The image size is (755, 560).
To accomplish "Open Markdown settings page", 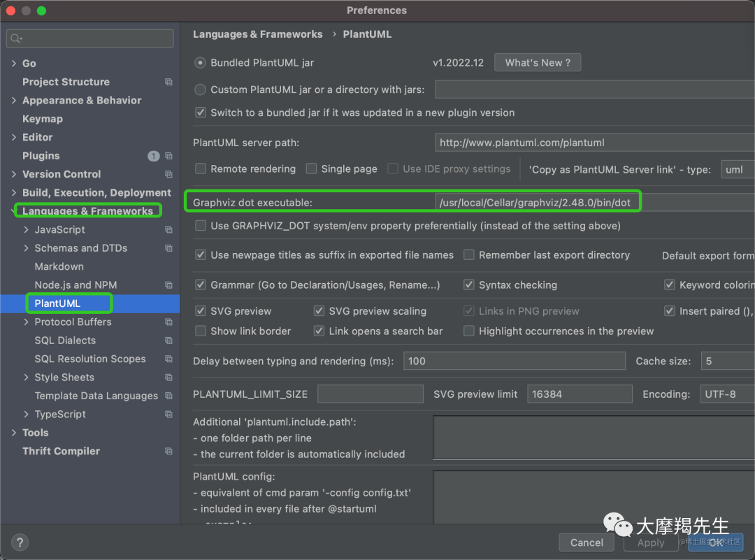I will pyautogui.click(x=59, y=266).
